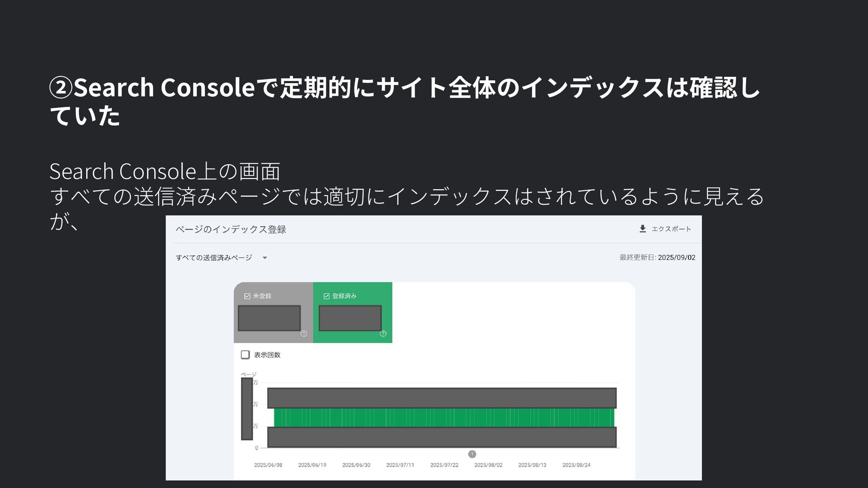Open help icon on 登録済み card
This screenshot has height=488, width=868.
tap(383, 333)
